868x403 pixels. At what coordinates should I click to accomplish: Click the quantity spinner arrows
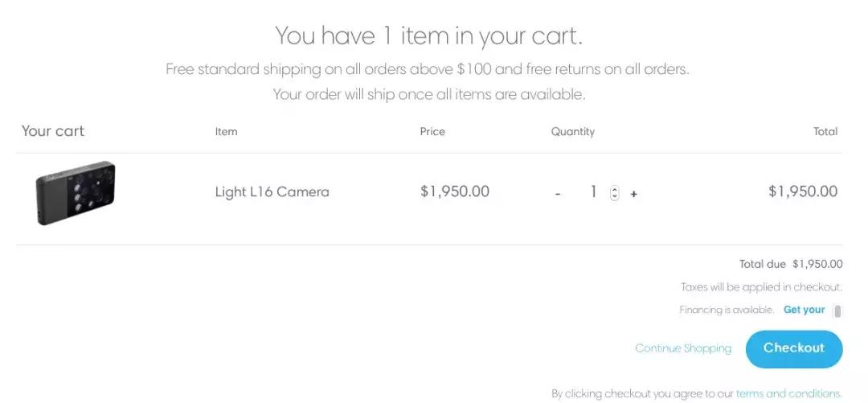coord(615,193)
